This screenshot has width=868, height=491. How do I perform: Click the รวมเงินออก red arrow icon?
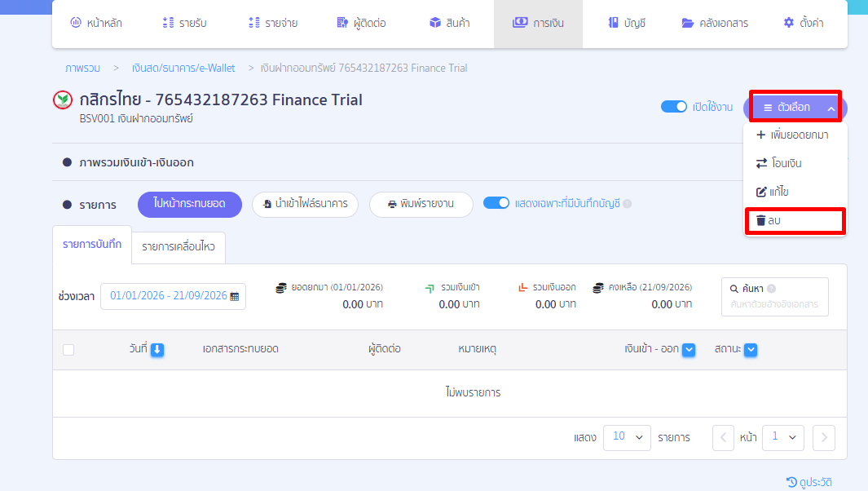point(522,288)
